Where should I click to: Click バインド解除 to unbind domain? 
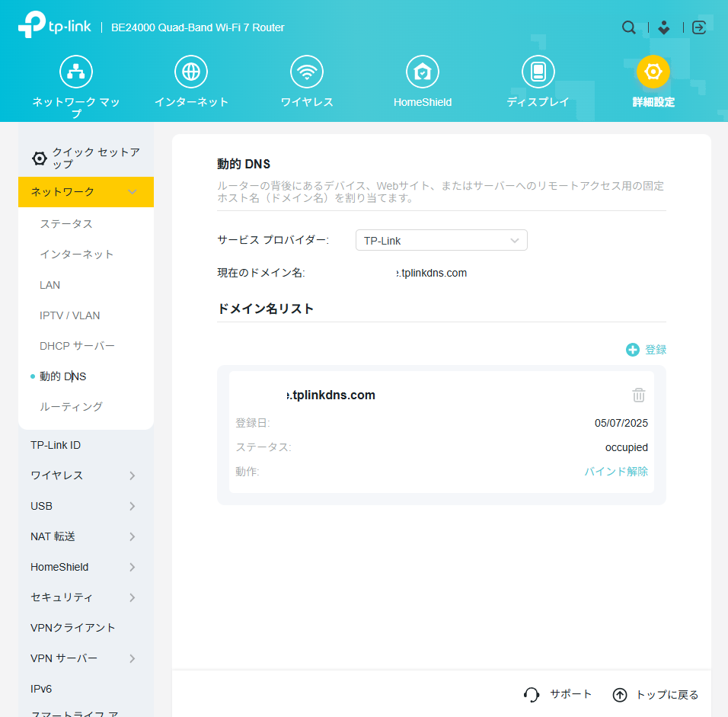point(616,472)
